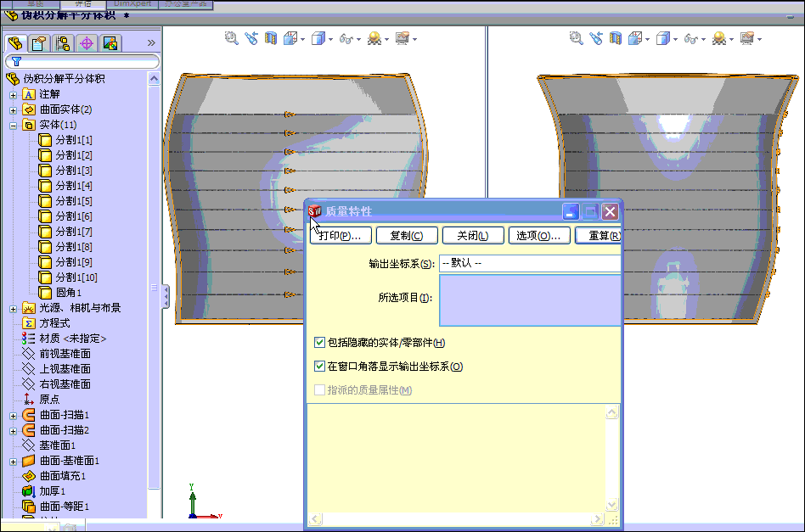The width and height of the screenshot is (805, 532).
Task: Zoom to fit in left viewport
Action: click(x=232, y=38)
